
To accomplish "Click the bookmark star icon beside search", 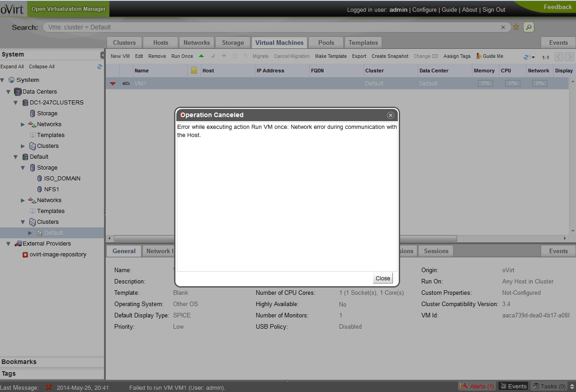I will (x=516, y=27).
